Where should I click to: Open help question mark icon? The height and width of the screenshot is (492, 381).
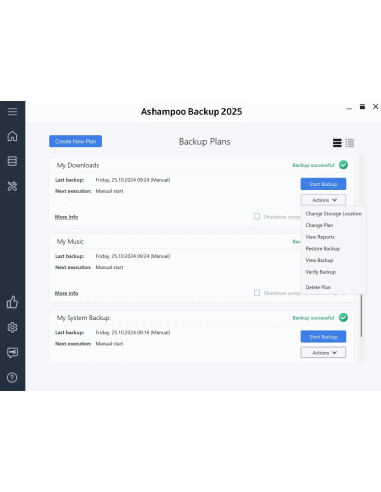click(12, 377)
